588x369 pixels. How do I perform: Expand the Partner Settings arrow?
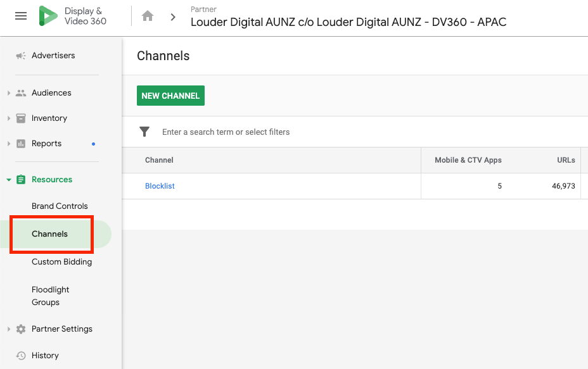(9, 329)
